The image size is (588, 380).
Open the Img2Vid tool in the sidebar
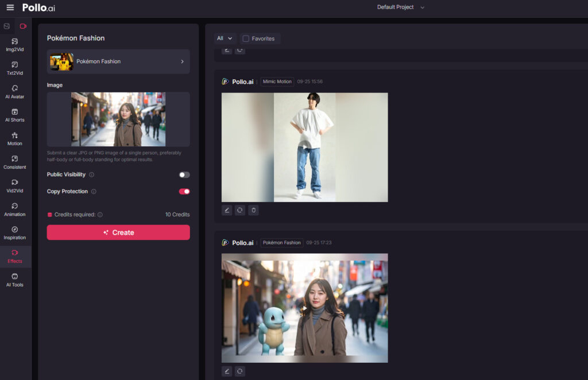point(15,45)
